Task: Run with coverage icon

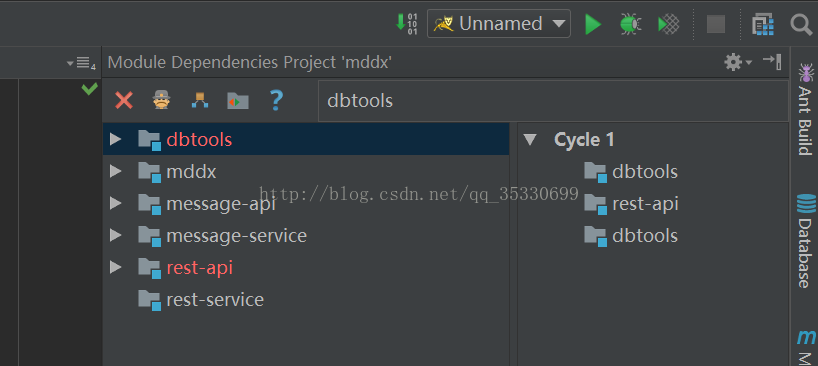Action: point(669,24)
